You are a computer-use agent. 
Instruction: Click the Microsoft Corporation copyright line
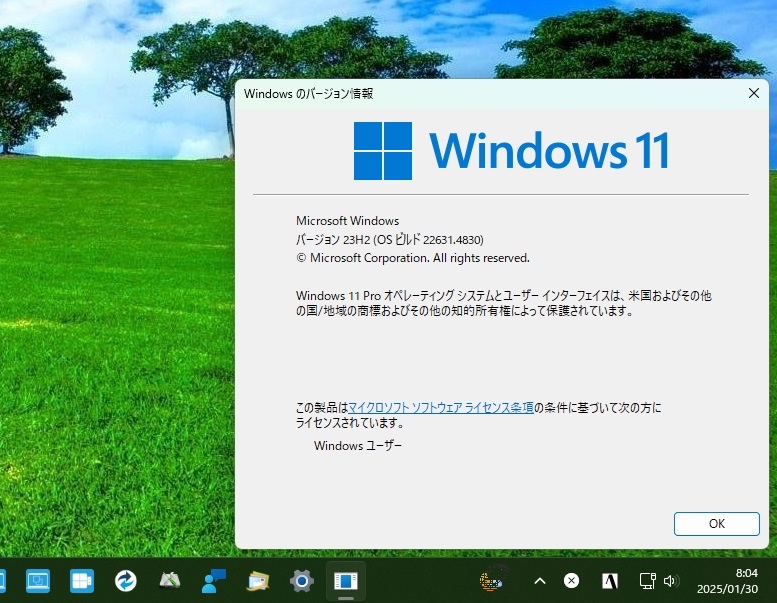coord(413,258)
